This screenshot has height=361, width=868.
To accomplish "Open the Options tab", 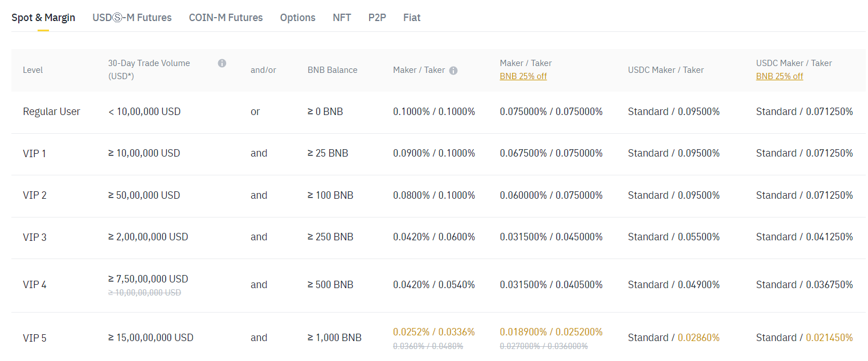I will pos(298,18).
